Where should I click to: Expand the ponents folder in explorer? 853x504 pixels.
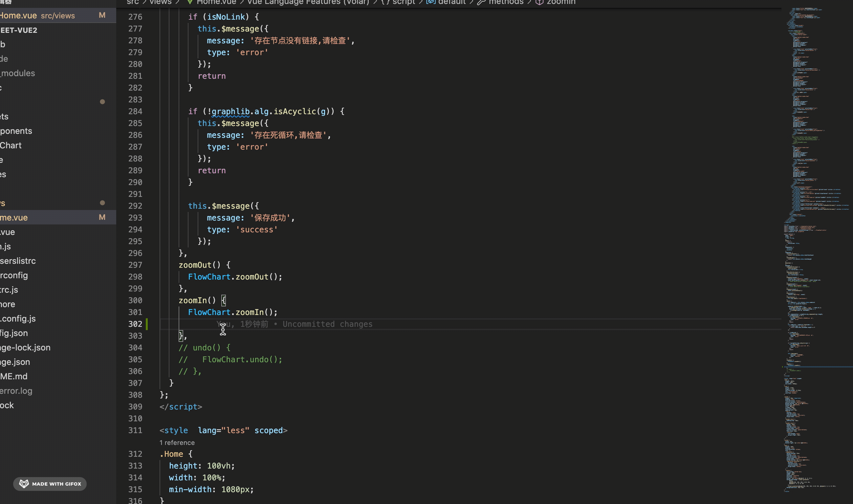pos(16,131)
